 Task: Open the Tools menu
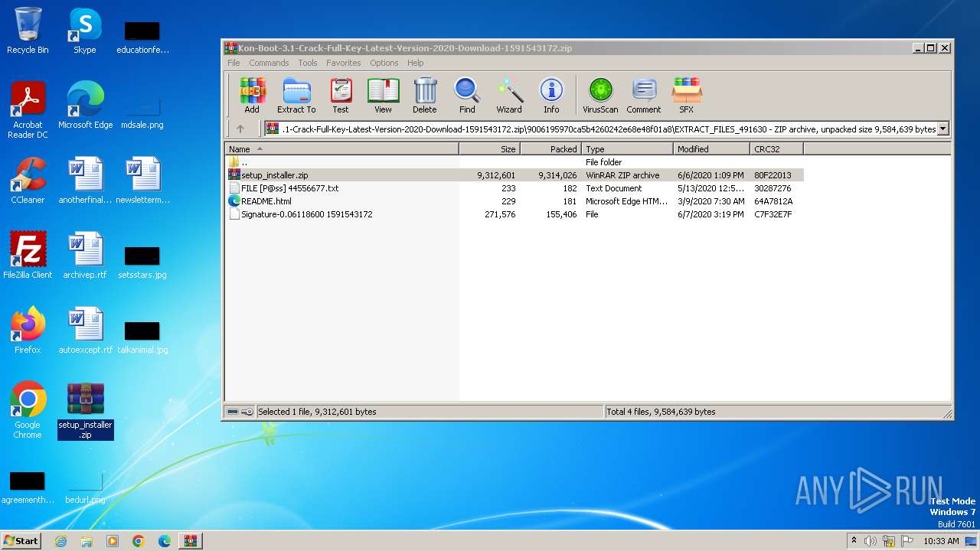308,63
